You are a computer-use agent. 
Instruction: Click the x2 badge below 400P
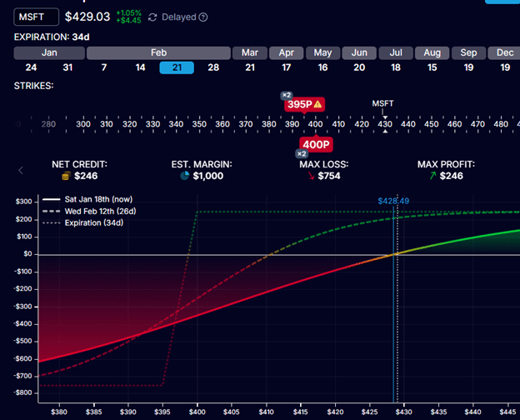(302, 154)
